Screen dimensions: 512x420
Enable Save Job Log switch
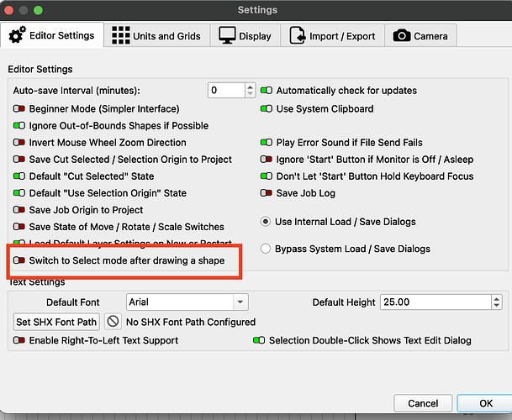pyautogui.click(x=267, y=193)
